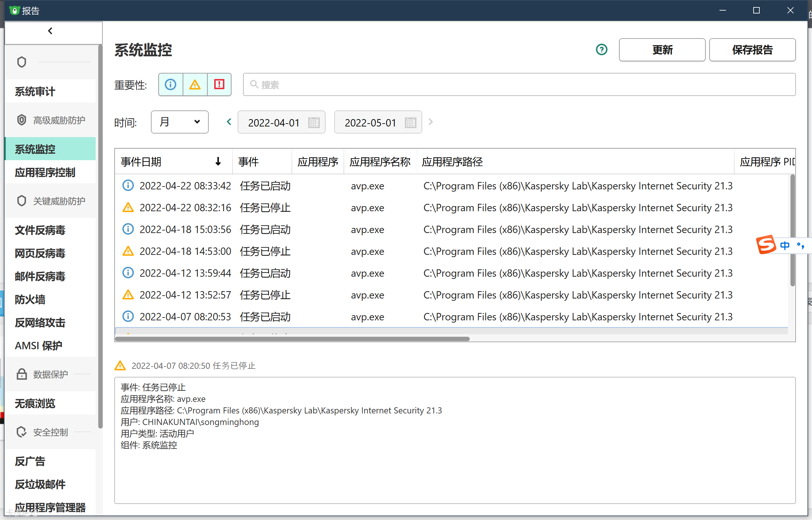
Task: Go to next time period arrow
Action: point(430,122)
